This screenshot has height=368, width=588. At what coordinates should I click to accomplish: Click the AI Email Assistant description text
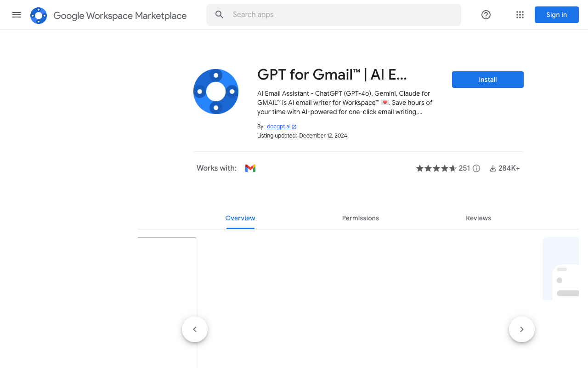click(345, 103)
